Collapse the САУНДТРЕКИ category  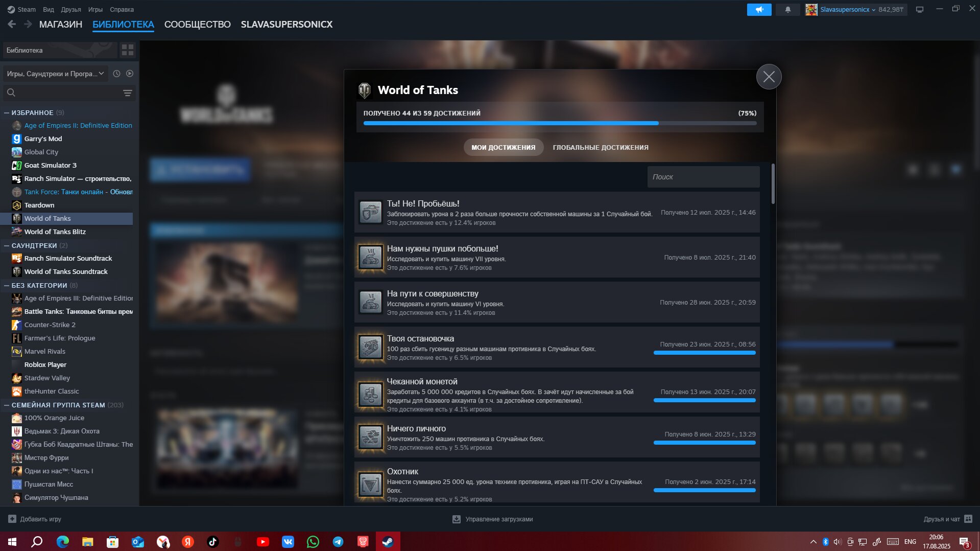pyautogui.click(x=7, y=245)
